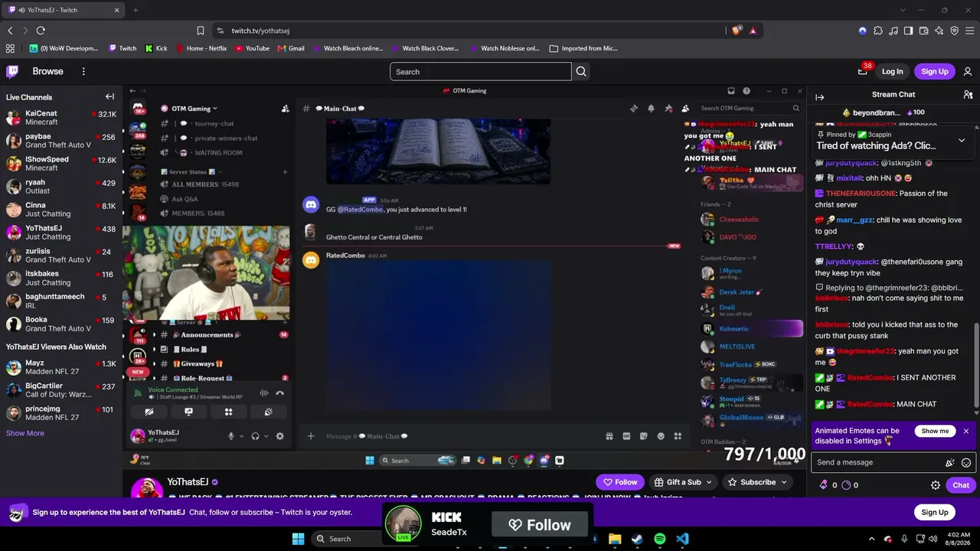This screenshot has width=980, height=551.
Task: Bookmark this page in address bar
Action: click(x=201, y=31)
